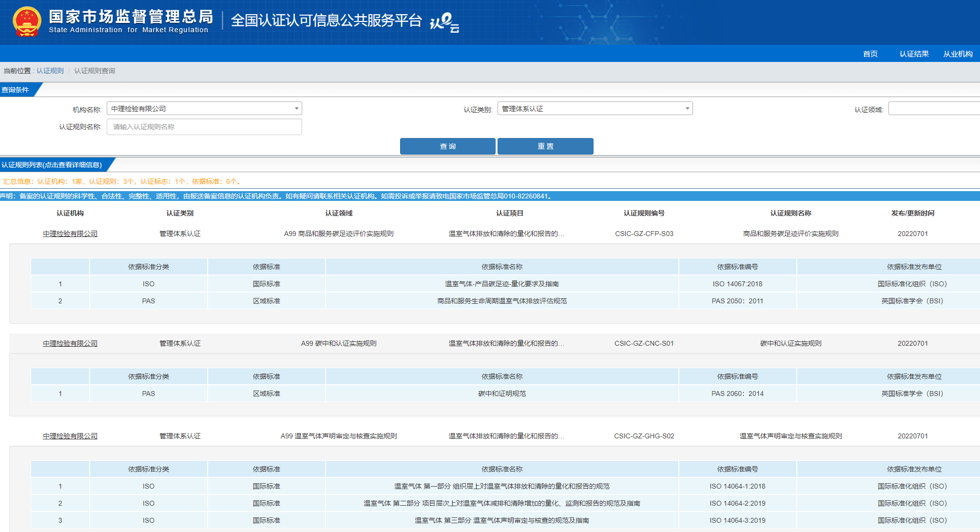The height and width of the screenshot is (532, 980).
Task: Click the 重置 button
Action: coord(545,146)
